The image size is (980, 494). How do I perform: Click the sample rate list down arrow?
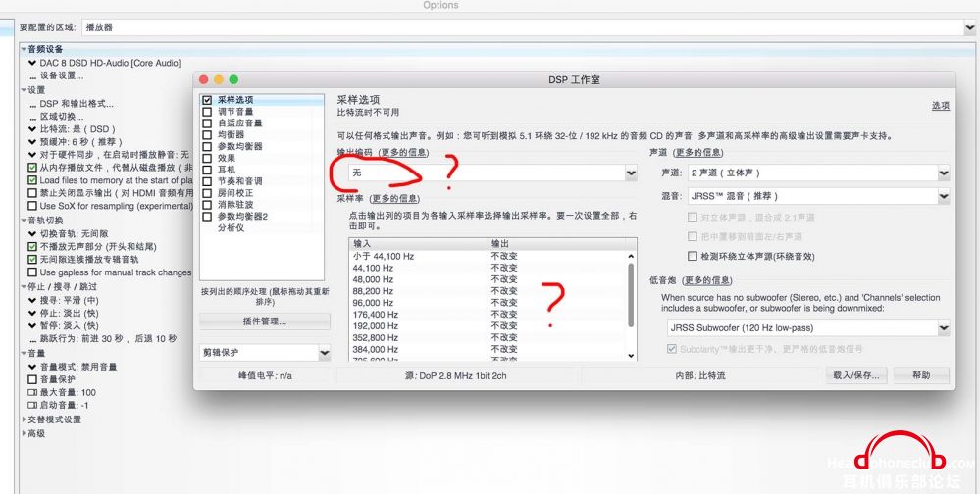point(631,356)
